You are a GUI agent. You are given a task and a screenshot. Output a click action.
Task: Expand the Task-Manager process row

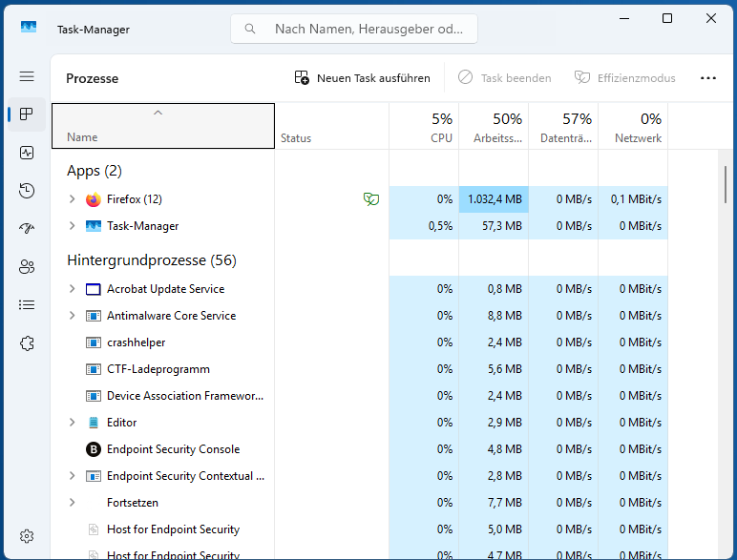pyautogui.click(x=72, y=226)
